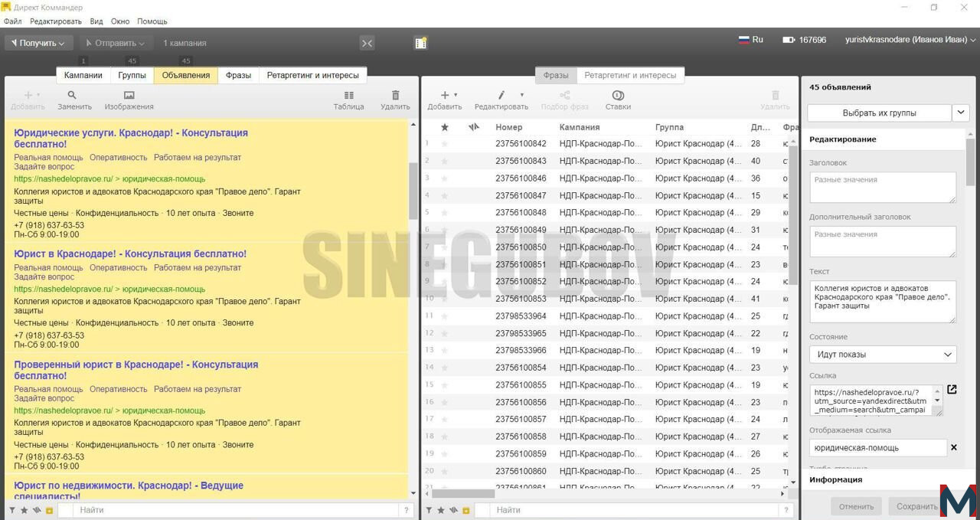Click changed-items filter icon below the phrases table
Image resolution: width=980 pixels, height=520 pixels.
click(x=453, y=510)
